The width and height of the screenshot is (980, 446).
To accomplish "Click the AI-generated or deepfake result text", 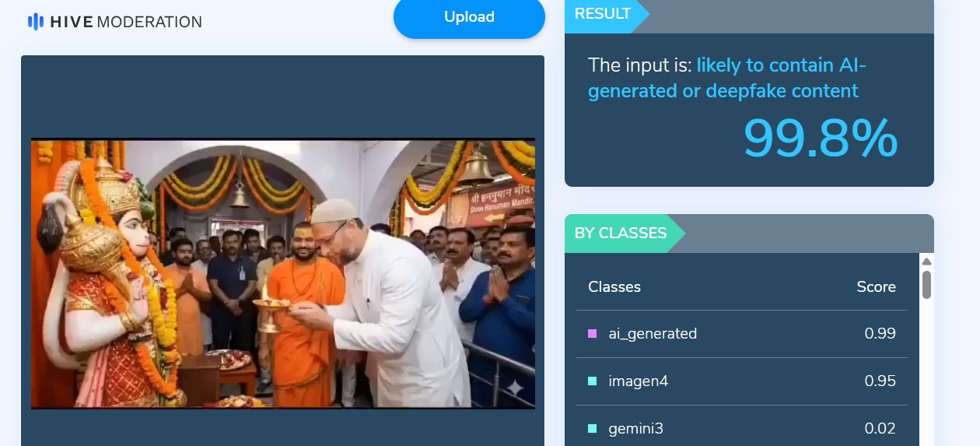I will click(x=726, y=78).
